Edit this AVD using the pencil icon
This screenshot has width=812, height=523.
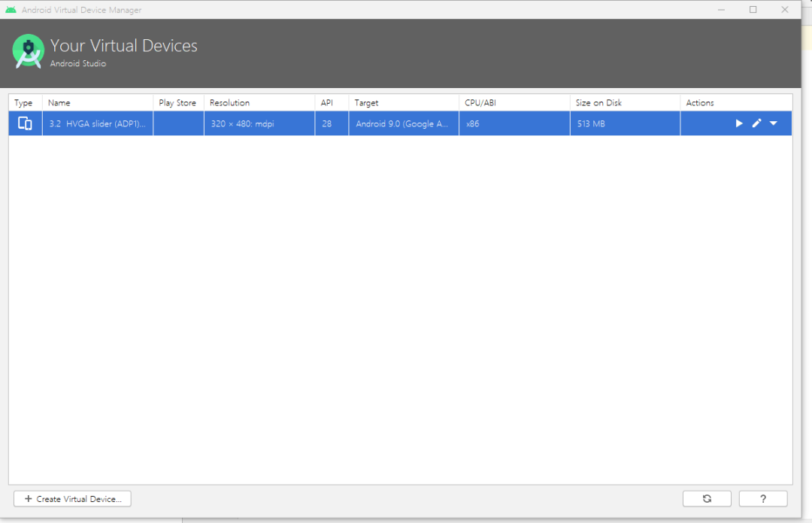point(756,123)
